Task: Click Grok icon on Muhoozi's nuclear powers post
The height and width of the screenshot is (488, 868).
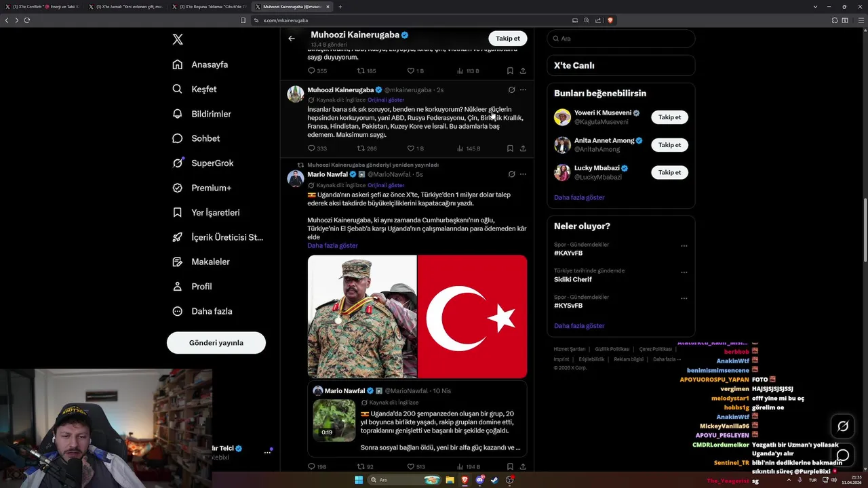Action: 511,89
